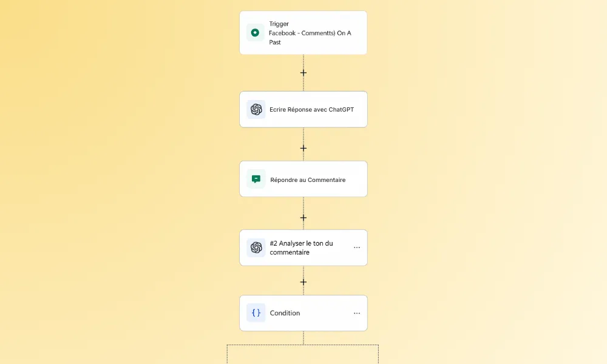Click the curly braces Condition icon
The image size is (607, 364).
pos(256,313)
